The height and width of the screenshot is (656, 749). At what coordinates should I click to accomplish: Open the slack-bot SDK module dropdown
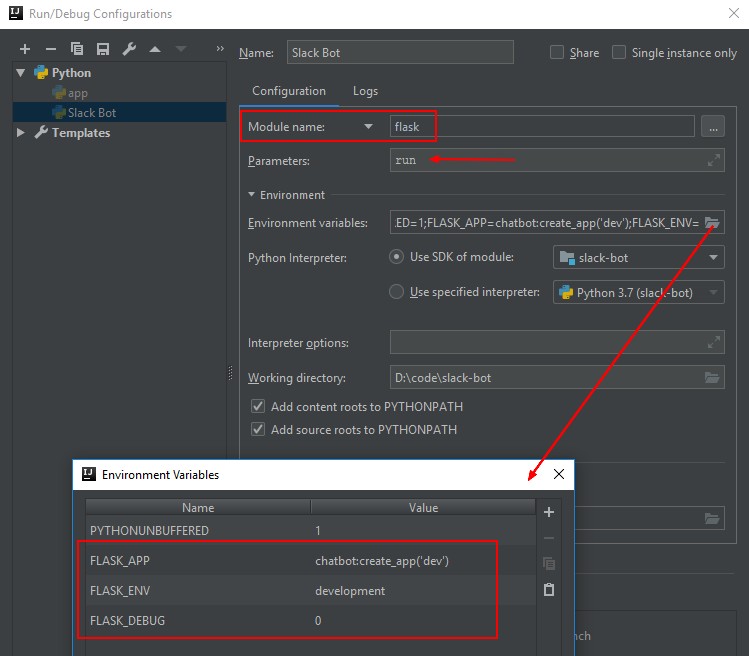coord(638,257)
